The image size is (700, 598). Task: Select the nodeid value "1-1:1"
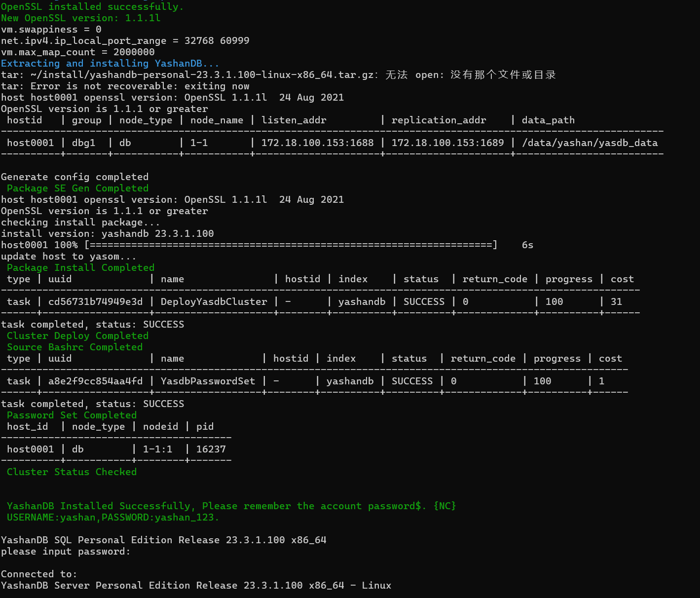click(x=158, y=449)
